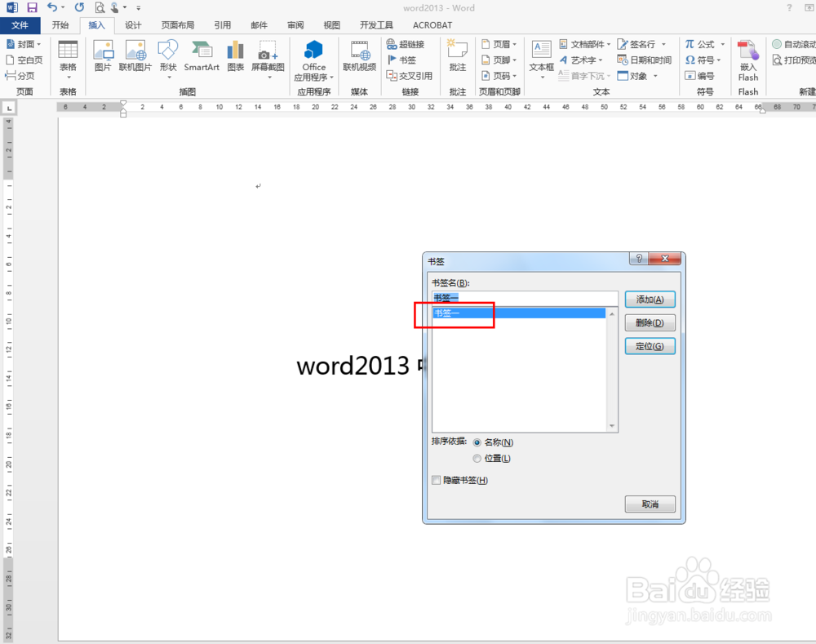Image resolution: width=816 pixels, height=644 pixels.
Task: Insert a Page Break (分页)
Action: pos(20,75)
